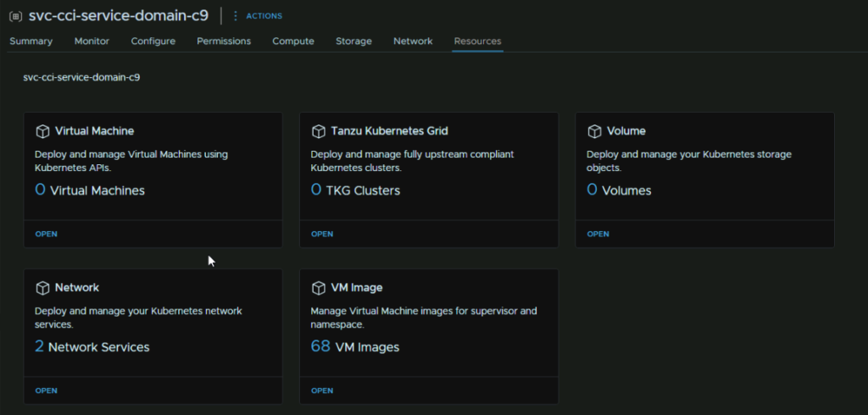The height and width of the screenshot is (415, 868).
Task: Click the VM Image card cube icon
Action: (x=319, y=288)
